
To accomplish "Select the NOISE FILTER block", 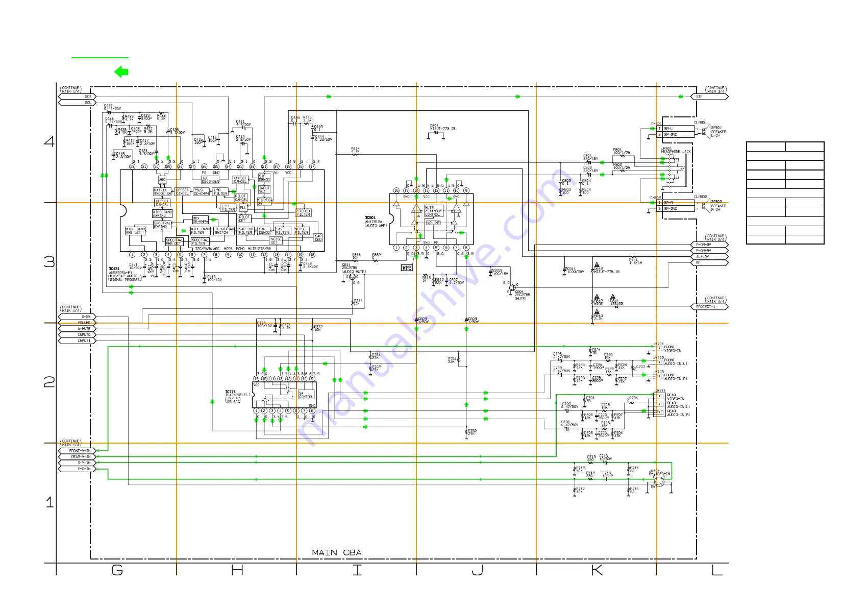I will (x=301, y=231).
